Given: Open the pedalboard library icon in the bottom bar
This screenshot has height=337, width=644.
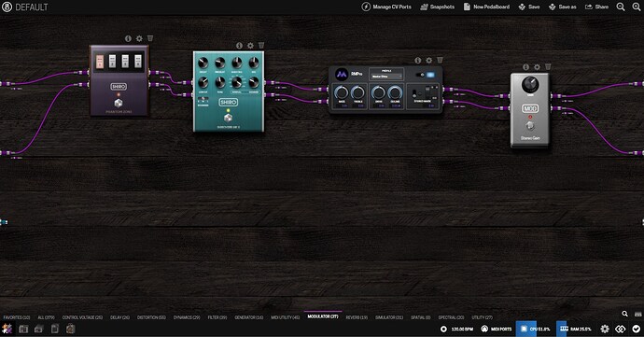Looking at the screenshot, I should [x=23, y=329].
